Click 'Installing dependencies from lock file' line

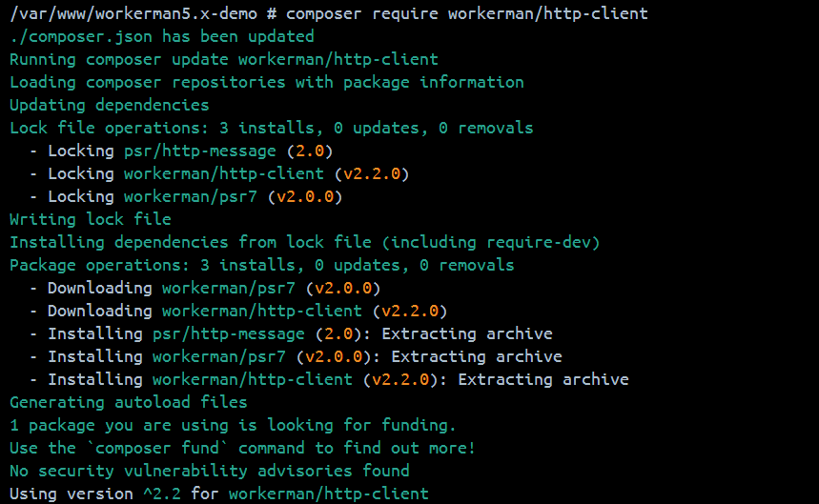click(304, 242)
